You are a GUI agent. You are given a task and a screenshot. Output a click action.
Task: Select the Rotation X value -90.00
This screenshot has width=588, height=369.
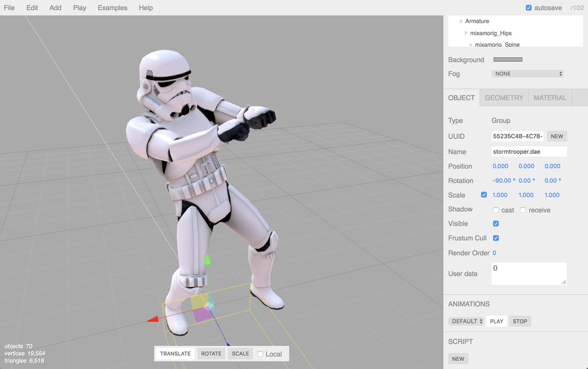504,180
